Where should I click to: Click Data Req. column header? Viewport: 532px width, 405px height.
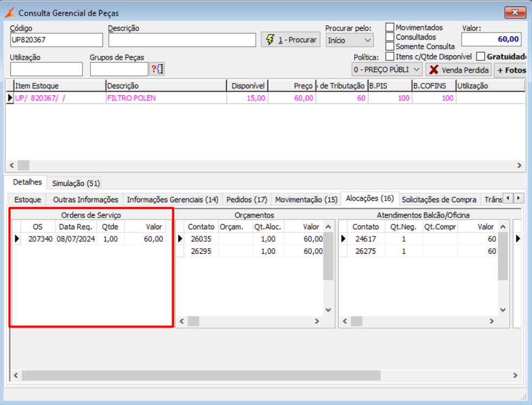76,227
